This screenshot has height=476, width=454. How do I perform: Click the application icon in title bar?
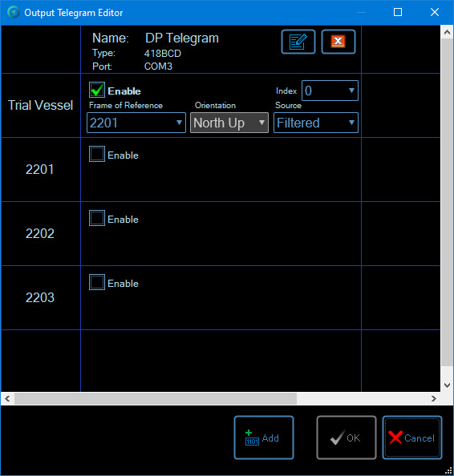(14, 13)
